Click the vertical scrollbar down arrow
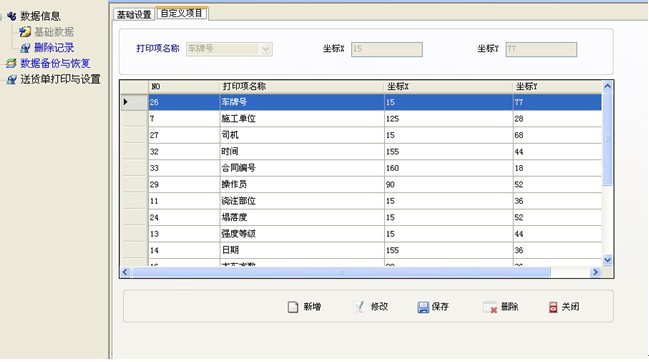The image size is (649, 362). coord(607,260)
